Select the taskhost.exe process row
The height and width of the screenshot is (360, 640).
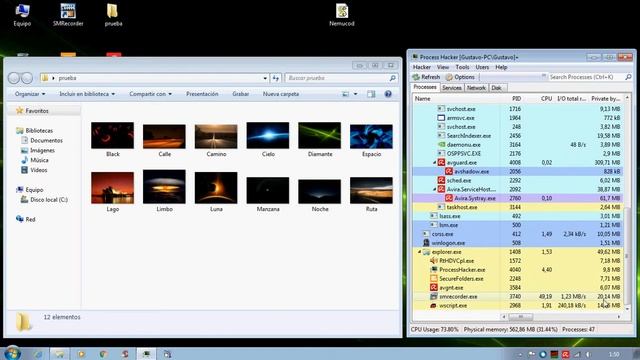tap(518, 207)
